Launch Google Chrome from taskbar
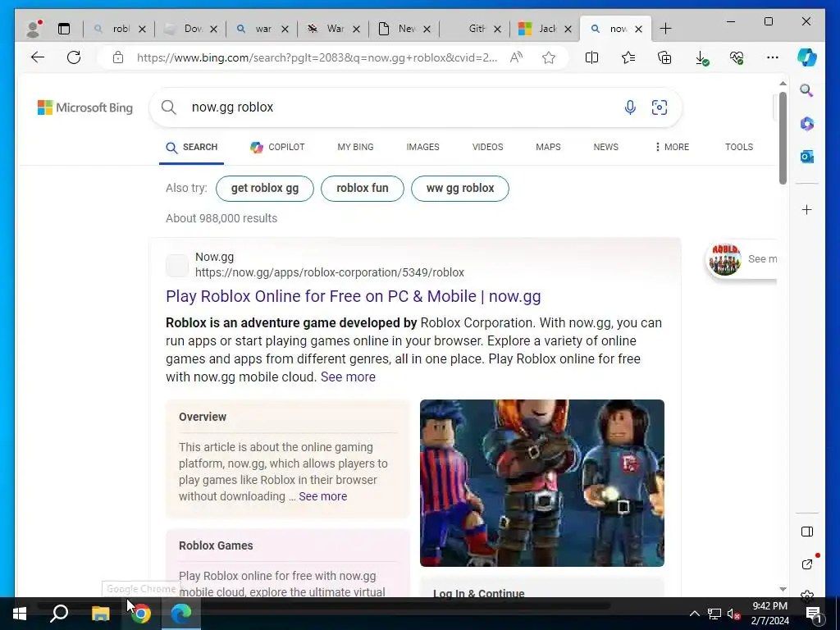The width and height of the screenshot is (840, 630). 141,614
